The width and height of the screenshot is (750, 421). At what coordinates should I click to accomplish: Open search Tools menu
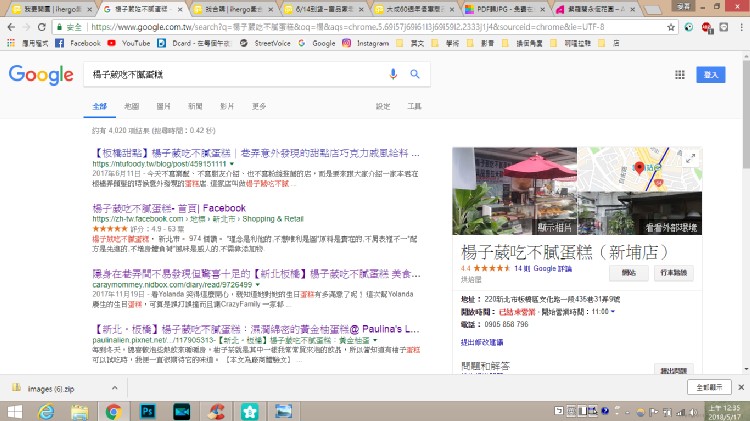point(414,106)
